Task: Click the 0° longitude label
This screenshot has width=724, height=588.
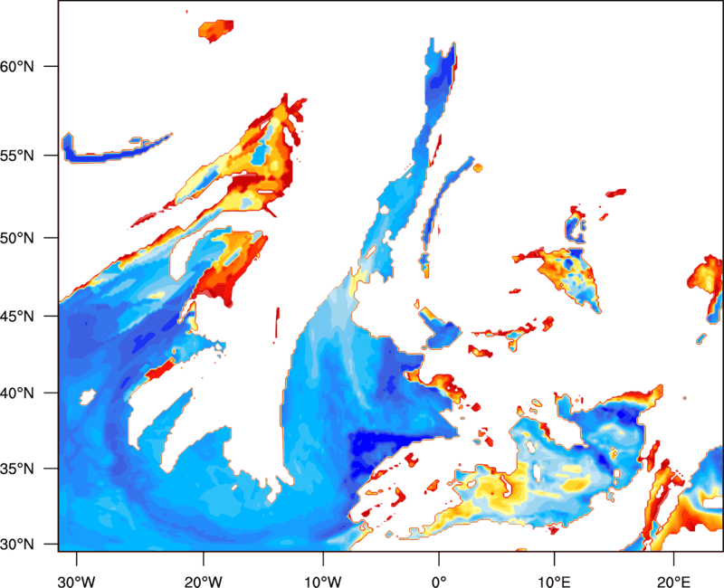Action: pyautogui.click(x=439, y=582)
